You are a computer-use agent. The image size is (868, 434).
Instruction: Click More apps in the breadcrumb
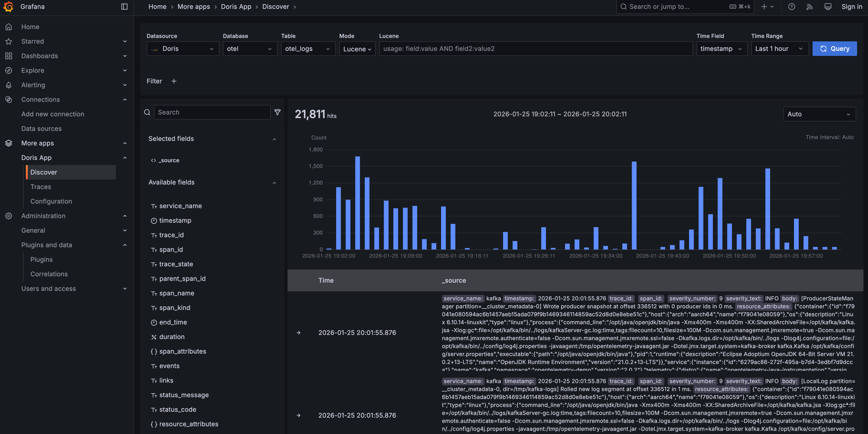pos(193,6)
